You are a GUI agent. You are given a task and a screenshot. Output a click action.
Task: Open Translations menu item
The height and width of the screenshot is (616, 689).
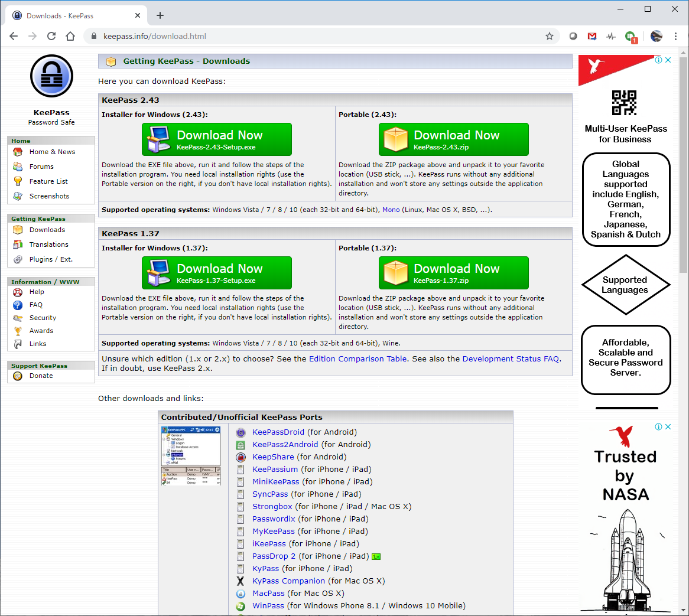point(49,245)
